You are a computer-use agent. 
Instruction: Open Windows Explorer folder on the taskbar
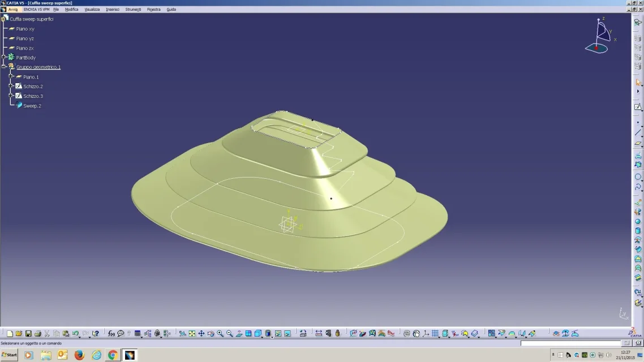pyautogui.click(x=46, y=355)
